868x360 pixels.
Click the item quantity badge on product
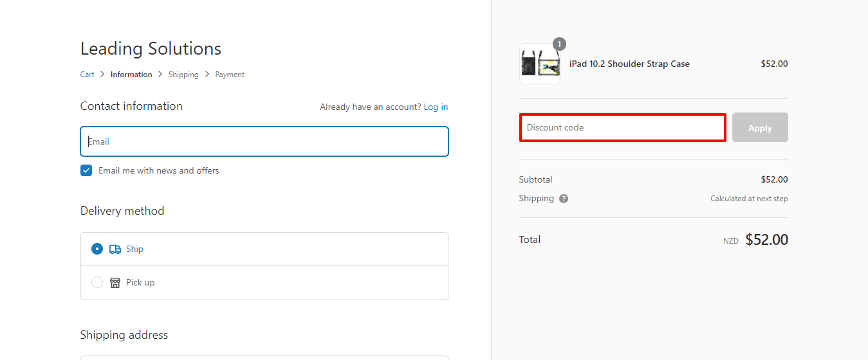point(560,44)
